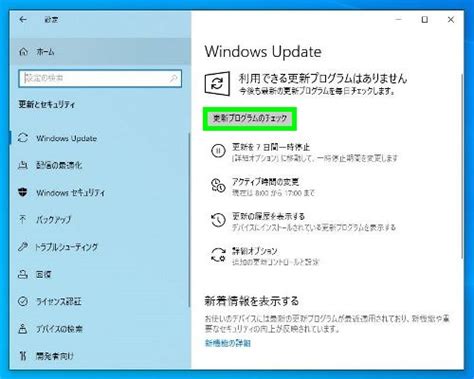Image resolution: width=474 pixels, height=379 pixels.
Task: Click 利用できる更新プログラムはありません status text
Action: pos(323,78)
